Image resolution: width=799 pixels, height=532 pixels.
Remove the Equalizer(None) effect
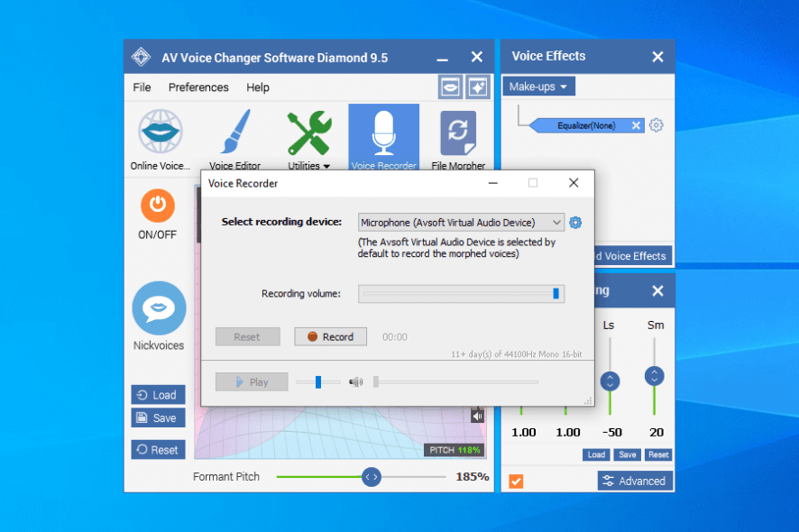[x=636, y=125]
